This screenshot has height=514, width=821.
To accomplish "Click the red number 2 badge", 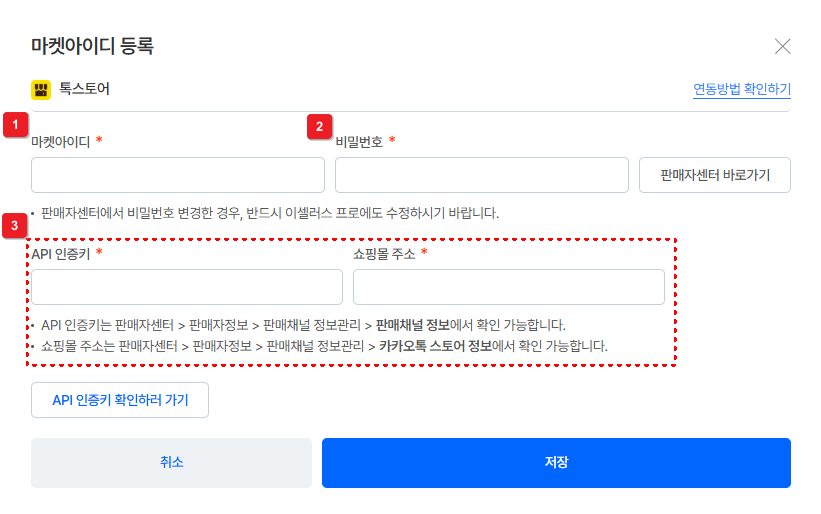I will 319,125.
